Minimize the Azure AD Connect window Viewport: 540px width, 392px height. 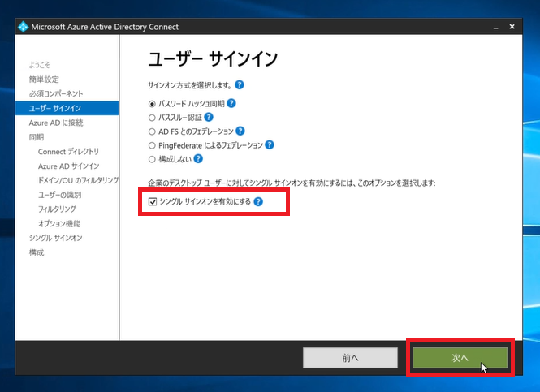pos(496,27)
